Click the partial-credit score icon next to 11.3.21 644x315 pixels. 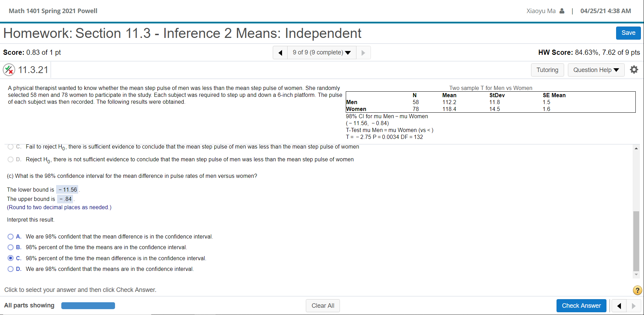coord(9,69)
